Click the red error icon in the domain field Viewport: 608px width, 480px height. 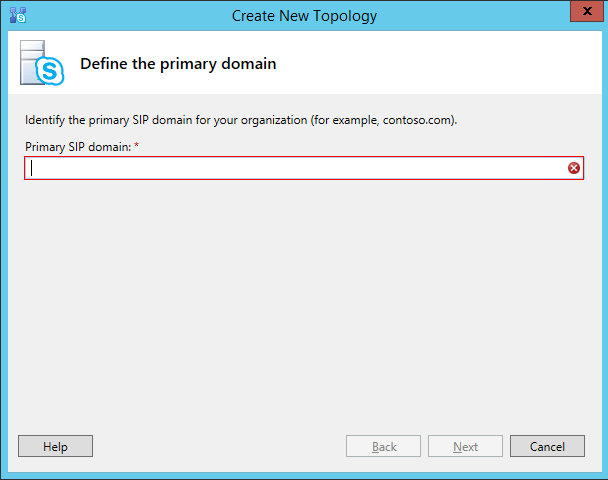pyautogui.click(x=574, y=168)
